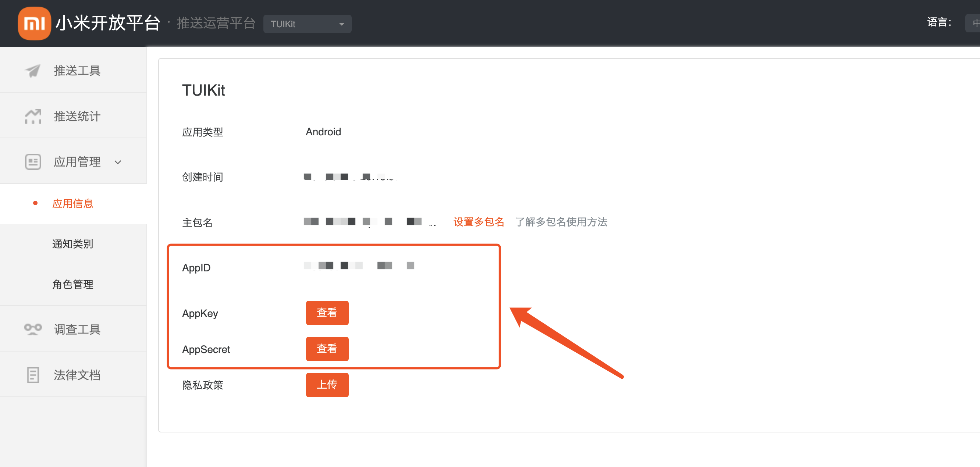Click the Android app type value
Screen dimensions: 980x467
[x=323, y=132]
